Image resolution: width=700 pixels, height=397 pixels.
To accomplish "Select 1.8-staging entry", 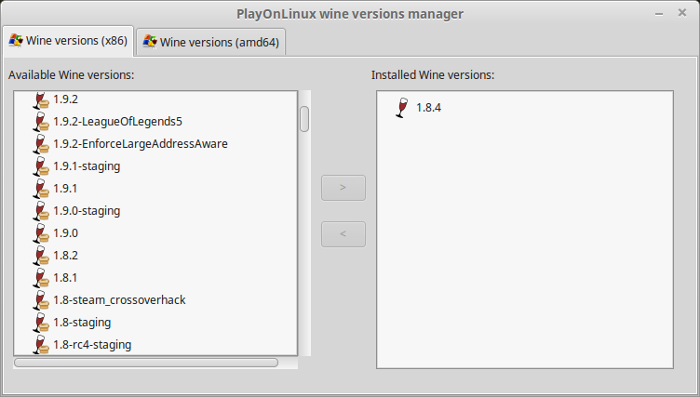I will click(x=82, y=322).
